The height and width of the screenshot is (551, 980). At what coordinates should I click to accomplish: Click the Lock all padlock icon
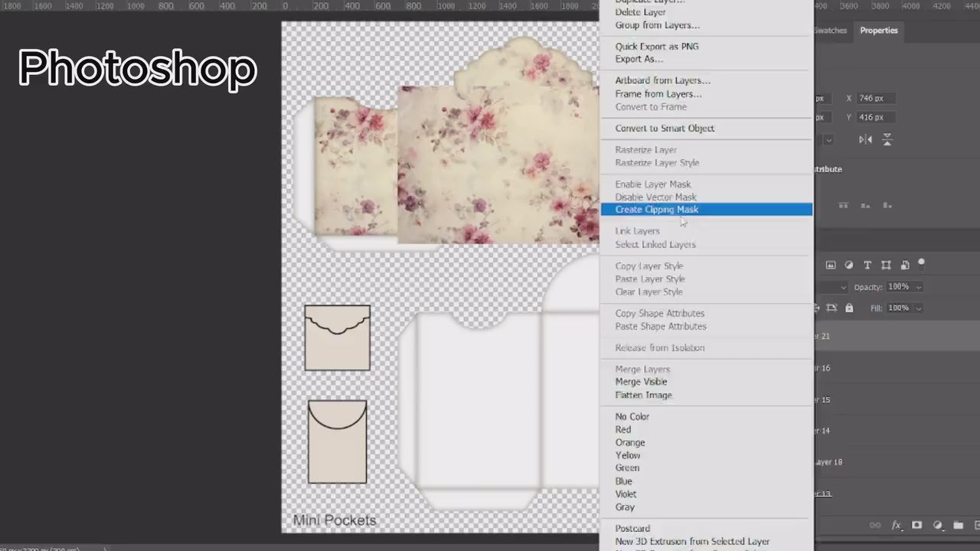tap(849, 308)
